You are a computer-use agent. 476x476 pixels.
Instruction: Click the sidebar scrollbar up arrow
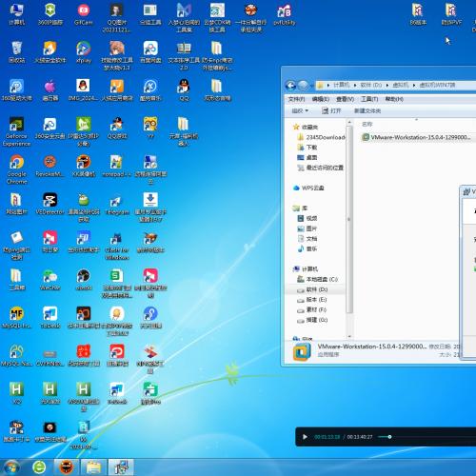[x=349, y=122]
